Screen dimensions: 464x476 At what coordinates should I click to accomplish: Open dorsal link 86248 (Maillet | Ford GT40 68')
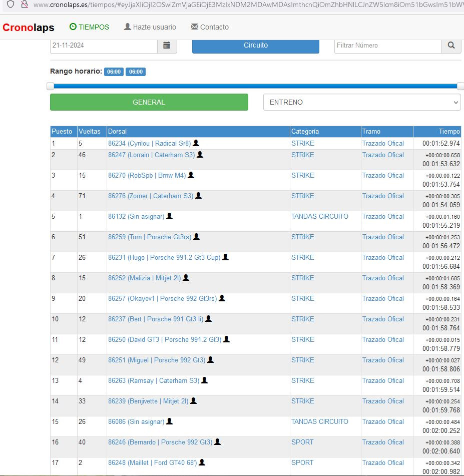click(153, 462)
